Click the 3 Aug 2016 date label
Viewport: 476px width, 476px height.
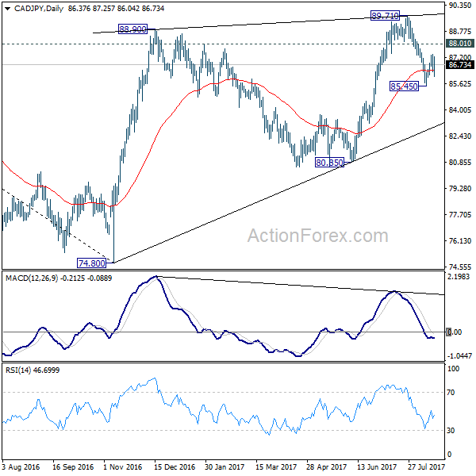21,466
